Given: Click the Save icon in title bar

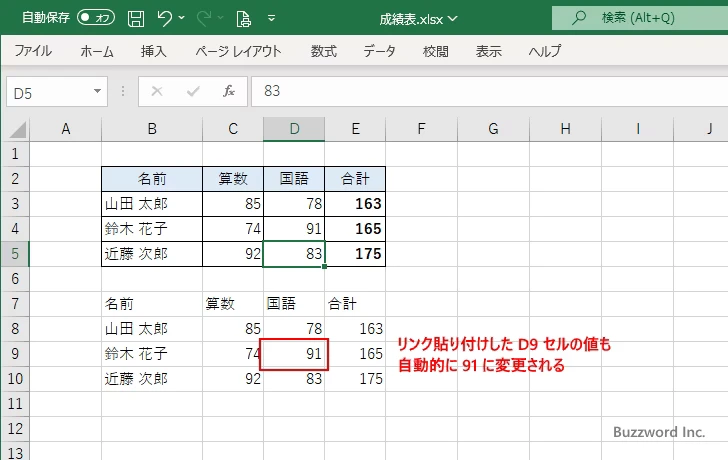Looking at the screenshot, I should [x=136, y=19].
